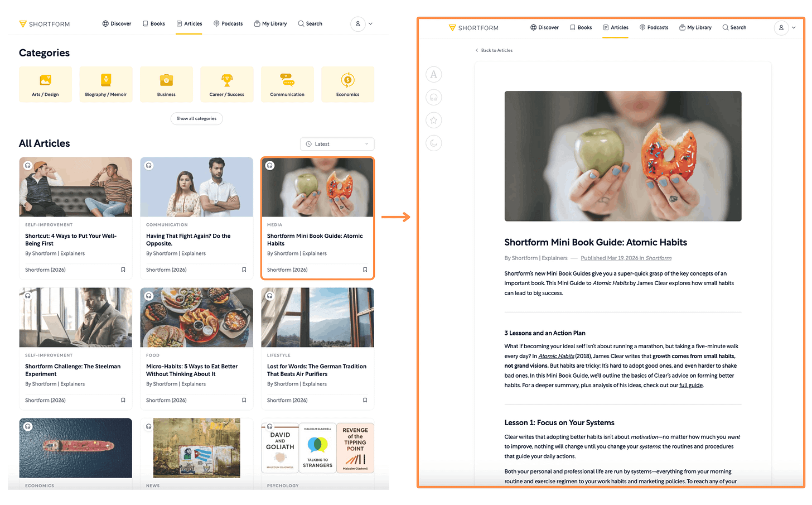Click the Show all categories button
This screenshot has width=812, height=505.
[196, 118]
